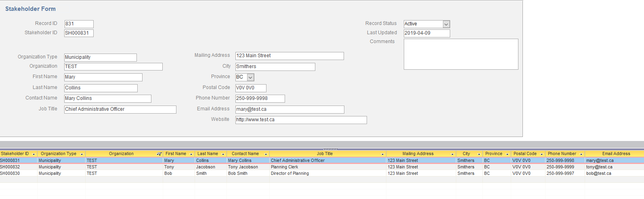This screenshot has width=644, height=199.
Task: Click the Contact Name field in form
Action: point(107,98)
